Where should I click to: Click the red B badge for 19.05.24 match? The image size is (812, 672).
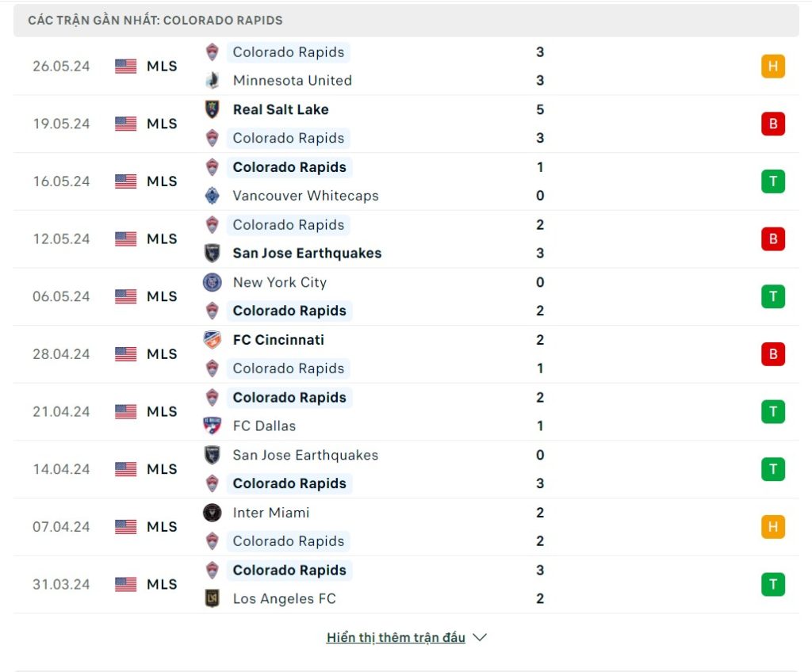point(772,124)
